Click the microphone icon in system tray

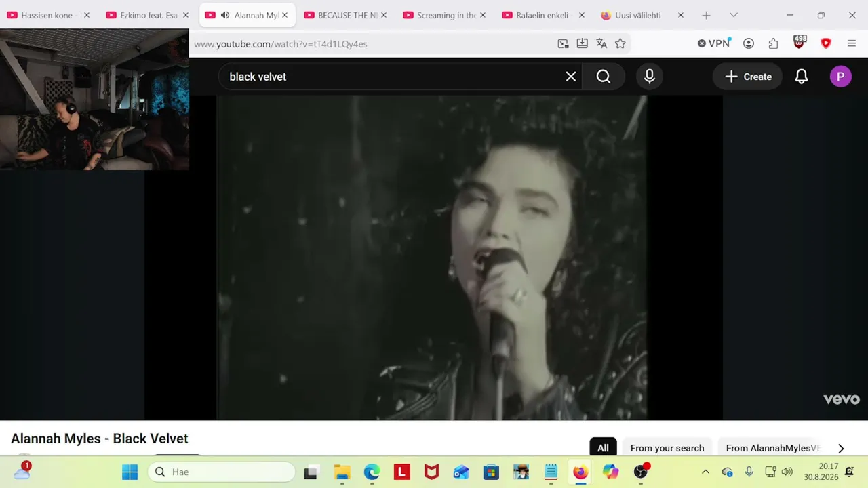(x=749, y=472)
